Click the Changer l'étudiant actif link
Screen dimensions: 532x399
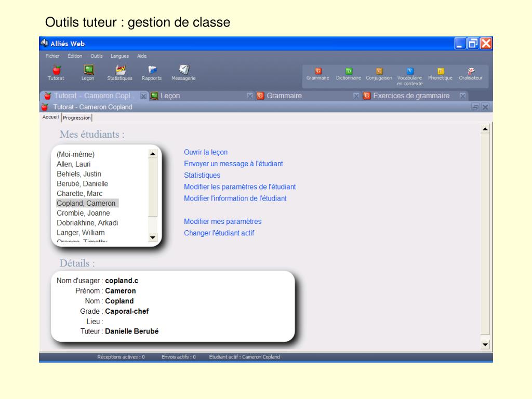[x=219, y=233]
